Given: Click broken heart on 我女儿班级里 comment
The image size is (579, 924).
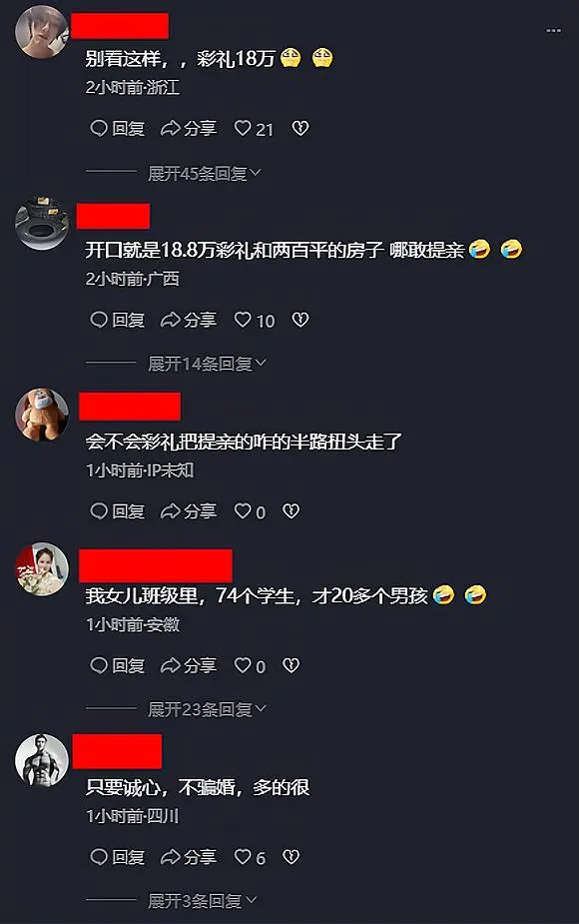Looking at the screenshot, I should (290, 666).
